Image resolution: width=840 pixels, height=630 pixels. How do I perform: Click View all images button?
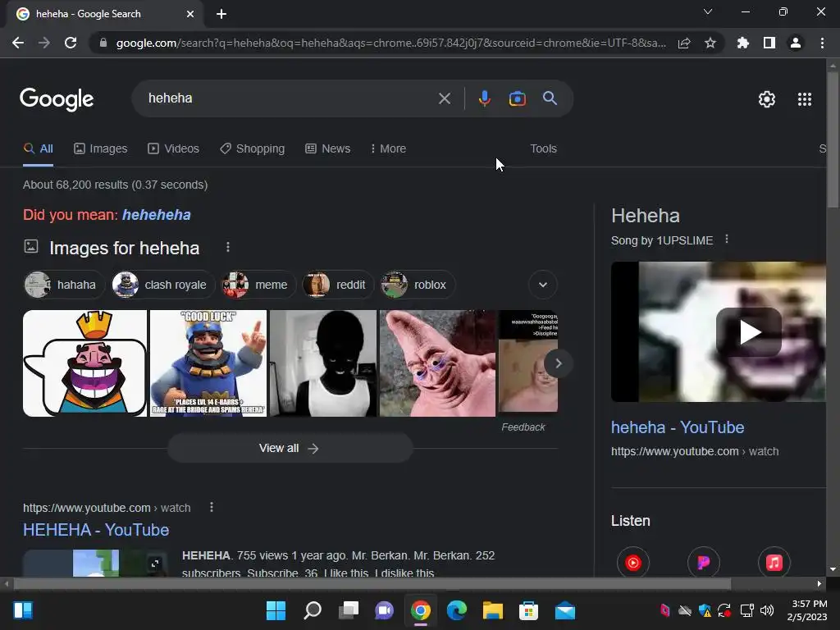290,448
